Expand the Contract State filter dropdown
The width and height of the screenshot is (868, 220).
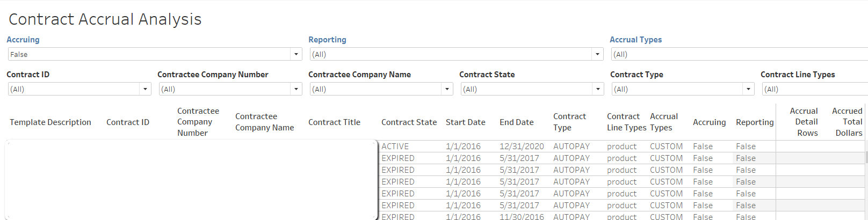[598, 89]
